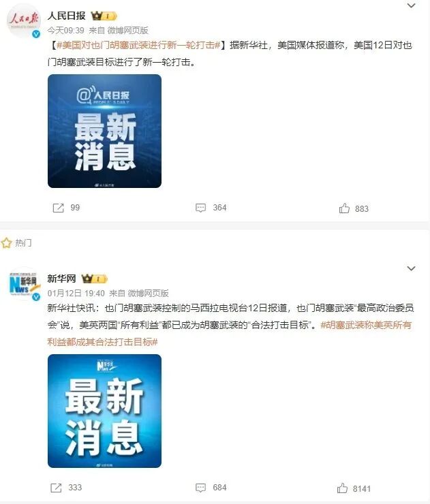Open hashtag 美国对也门胡塞武装进行新一轮打击

click(138, 46)
